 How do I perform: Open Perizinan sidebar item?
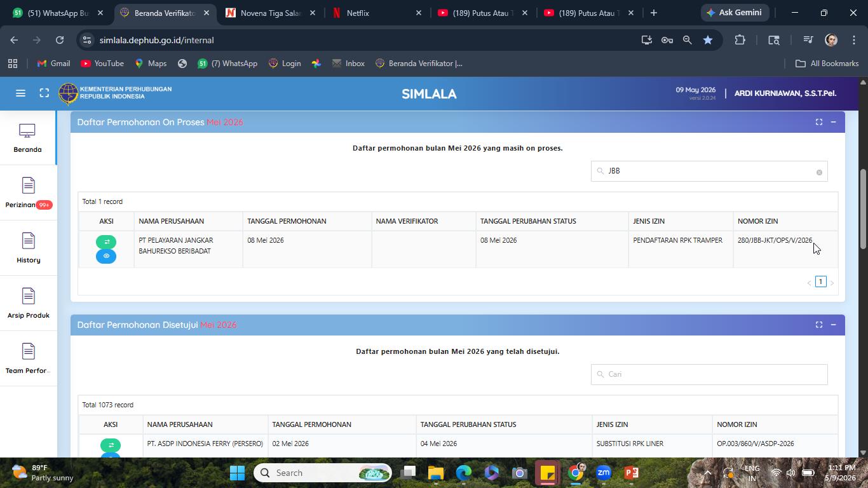pyautogui.click(x=28, y=193)
